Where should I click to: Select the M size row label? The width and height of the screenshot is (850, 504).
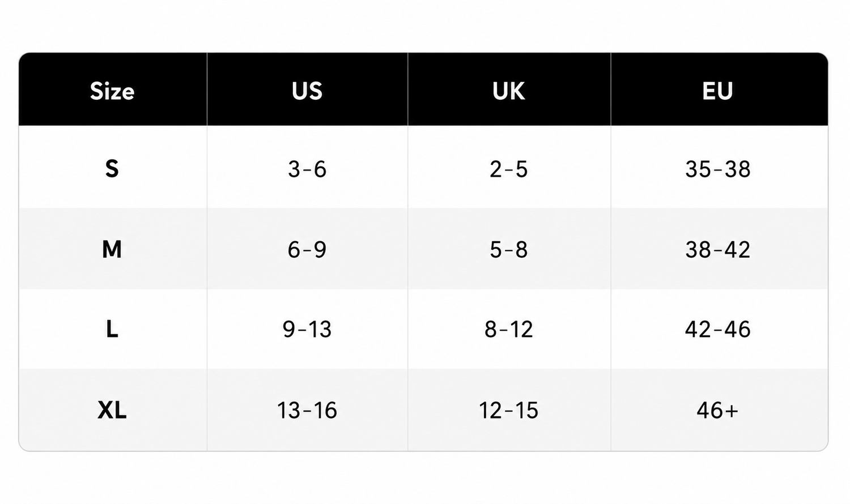click(x=112, y=249)
